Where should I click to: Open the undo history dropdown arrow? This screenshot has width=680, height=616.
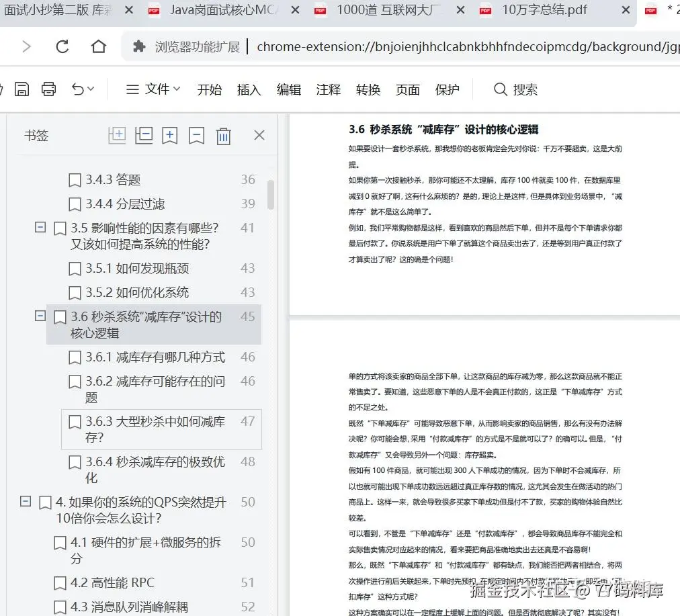pyautogui.click(x=91, y=89)
